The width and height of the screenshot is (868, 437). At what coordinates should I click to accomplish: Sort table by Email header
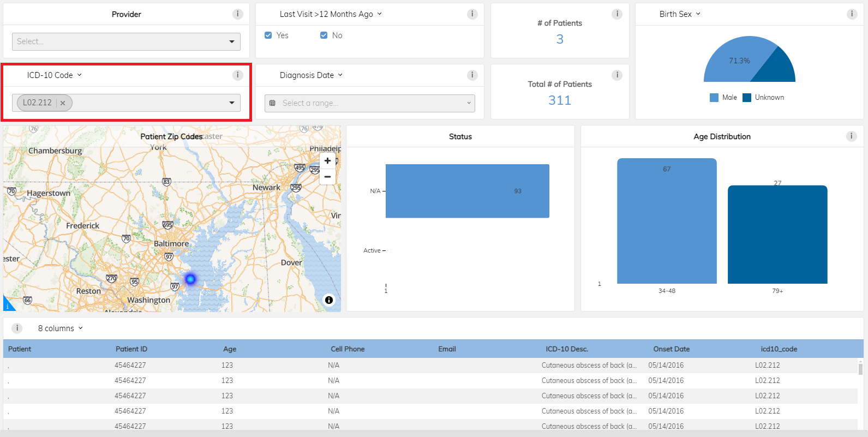click(447, 349)
